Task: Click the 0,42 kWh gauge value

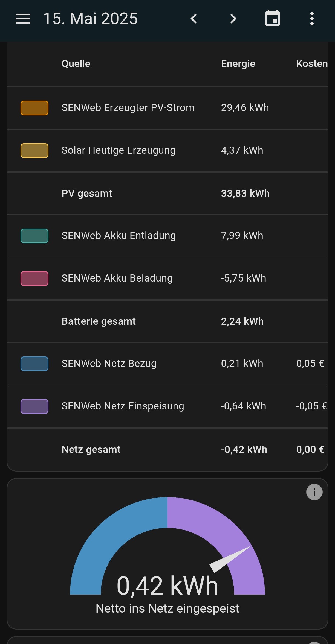Action: click(x=167, y=586)
